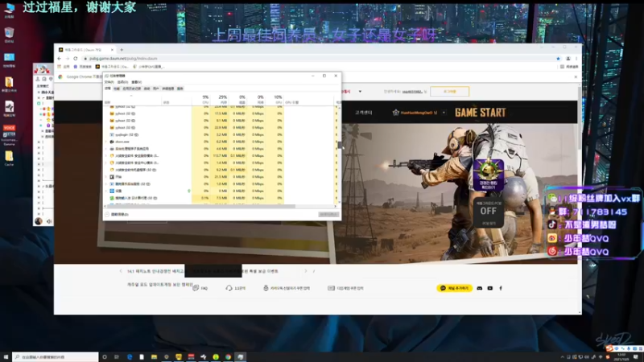Open File Explorer from the taskbar
The height and width of the screenshot is (362, 644).
(x=154, y=357)
